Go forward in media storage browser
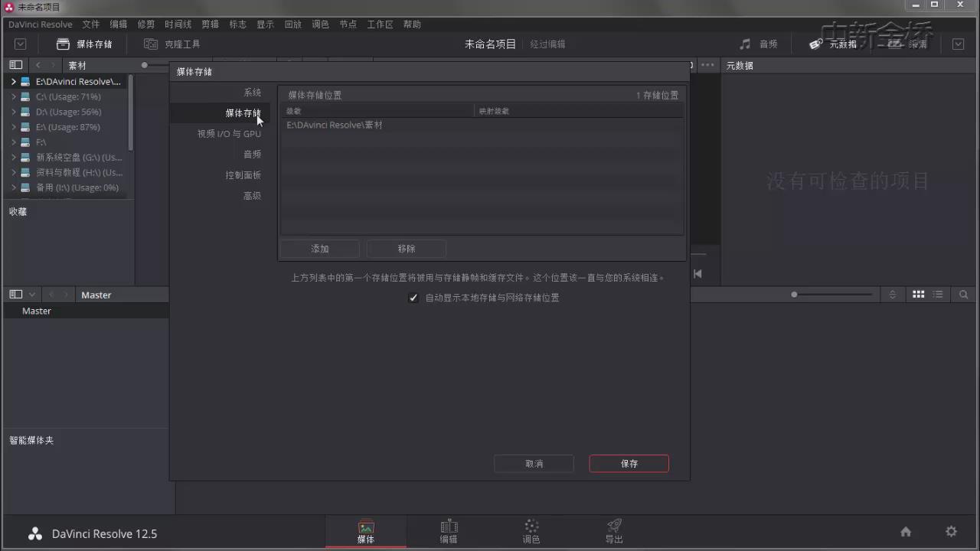Viewport: 980px width, 551px height. pos(52,65)
